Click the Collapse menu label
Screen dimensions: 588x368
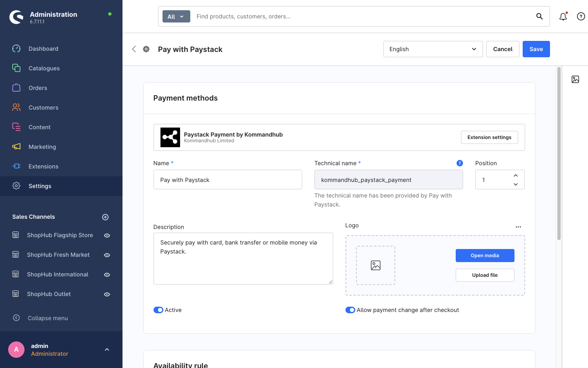tap(48, 318)
